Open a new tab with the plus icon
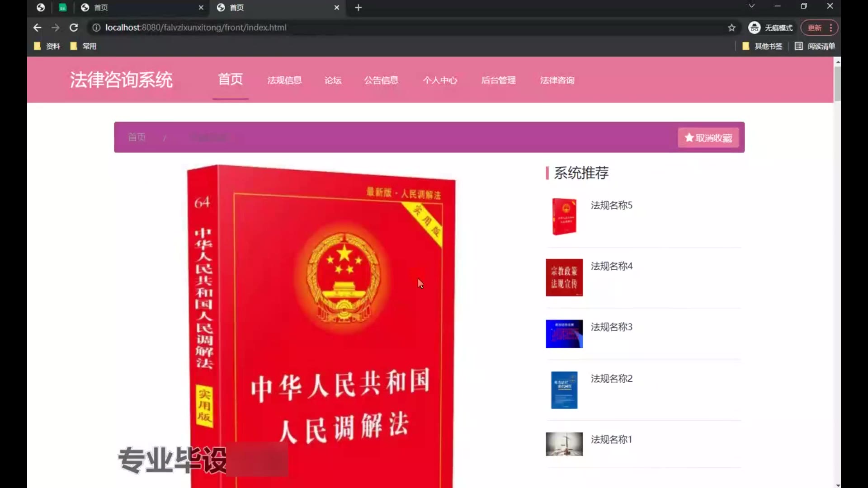The height and width of the screenshot is (488, 868). (358, 7)
